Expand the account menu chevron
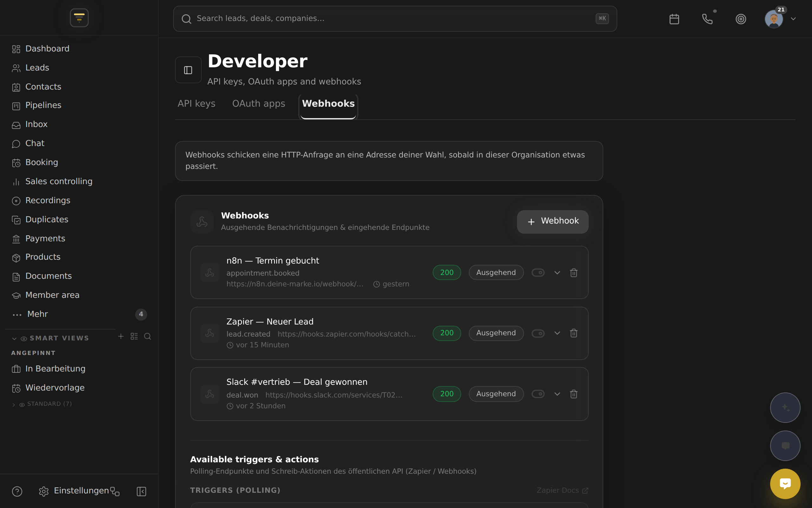 [x=793, y=19]
